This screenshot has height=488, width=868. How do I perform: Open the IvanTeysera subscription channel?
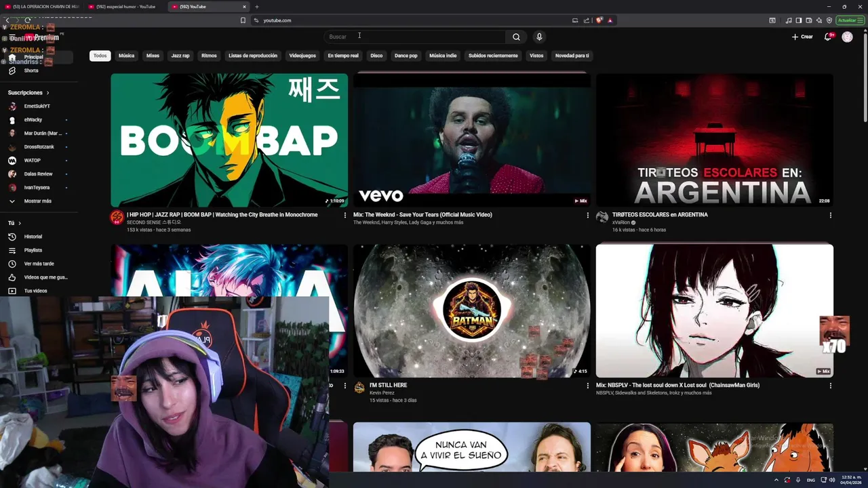(x=37, y=187)
